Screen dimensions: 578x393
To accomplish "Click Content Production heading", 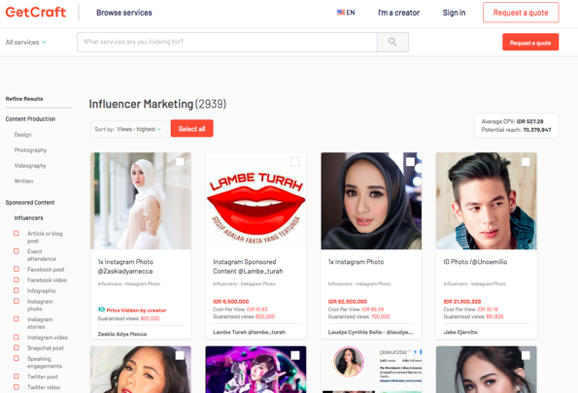I will [30, 119].
